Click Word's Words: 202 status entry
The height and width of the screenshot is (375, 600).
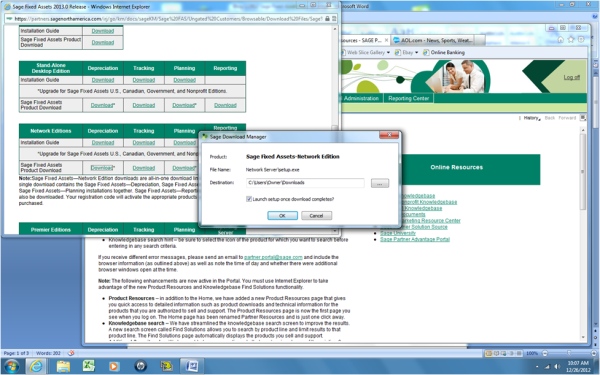[48, 353]
